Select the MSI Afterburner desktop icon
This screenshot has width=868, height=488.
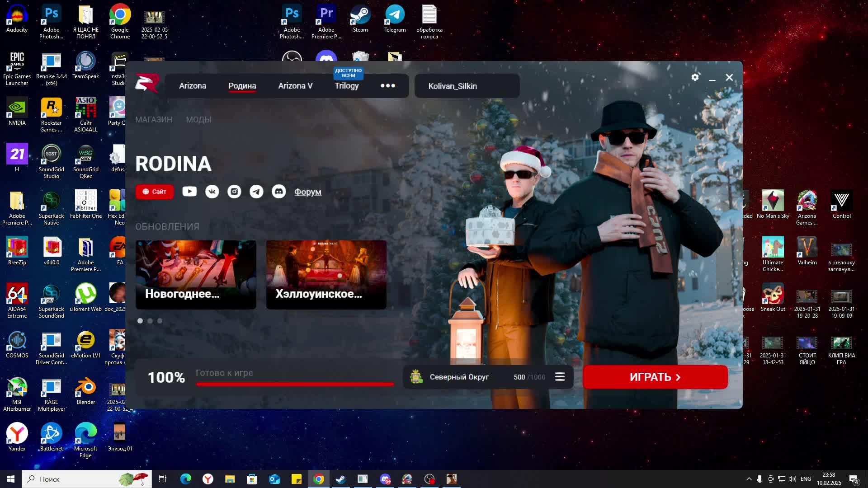(17, 394)
